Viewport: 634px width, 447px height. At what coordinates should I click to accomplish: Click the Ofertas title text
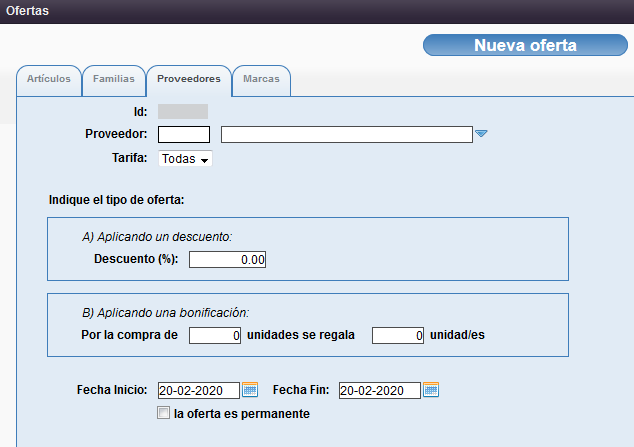tap(27, 11)
